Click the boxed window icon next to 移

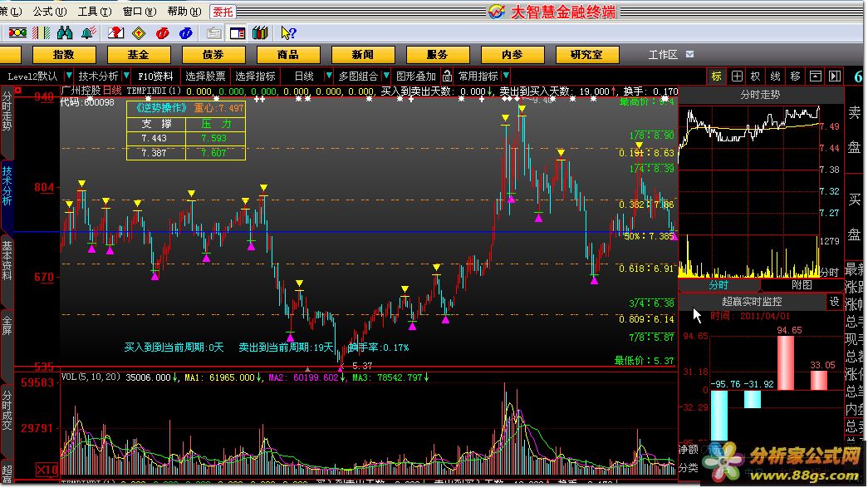point(816,76)
